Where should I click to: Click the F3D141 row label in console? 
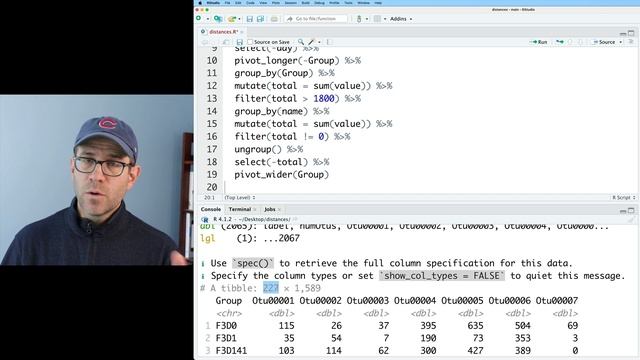coord(231,351)
